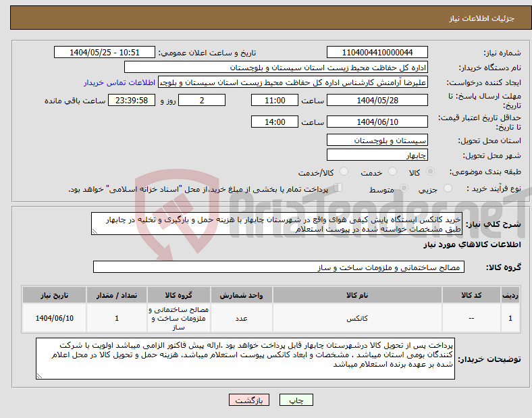This screenshot has height=418, width=532.
Task: Select the جزیی purchase type radio
Action: (448, 188)
